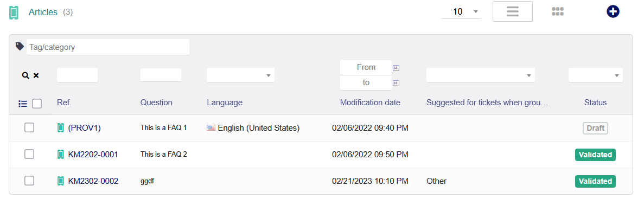
Task: Open article KM2302-0002 link
Action: coord(93,181)
